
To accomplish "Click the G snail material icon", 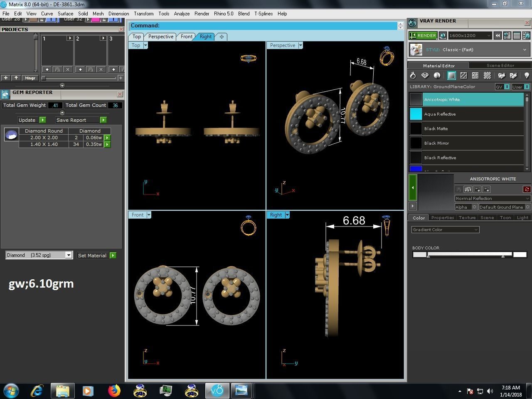I will [x=502, y=76].
